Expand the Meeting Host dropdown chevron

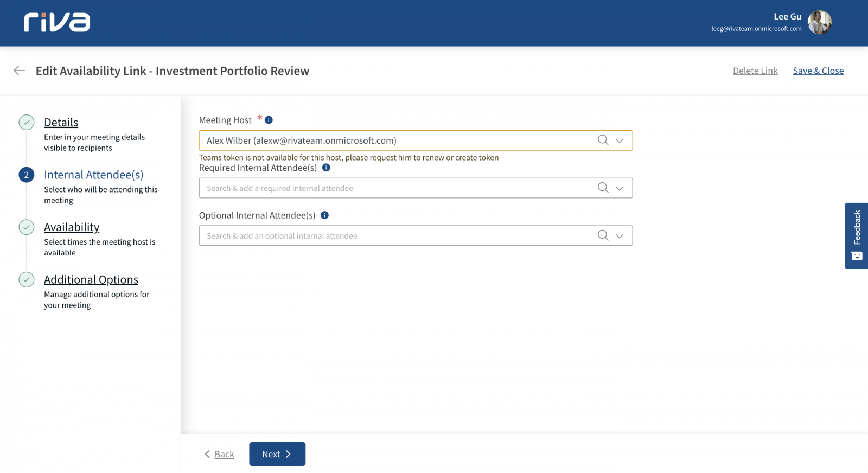[x=620, y=140]
